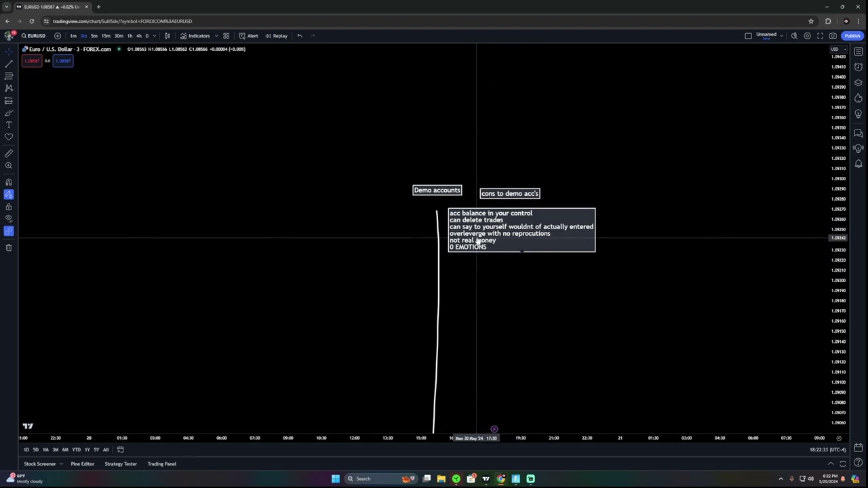This screenshot has height=488, width=868.
Task: Open the go to date calendar
Action: pyautogui.click(x=120, y=449)
